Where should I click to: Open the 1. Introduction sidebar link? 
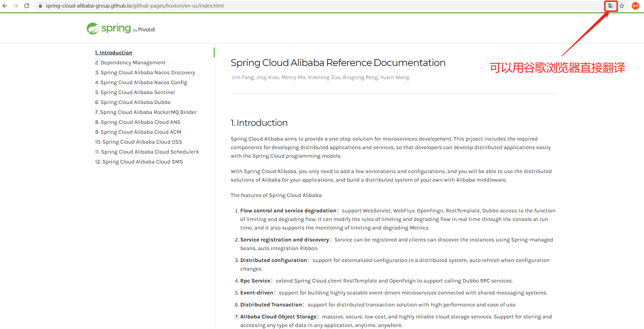click(114, 53)
